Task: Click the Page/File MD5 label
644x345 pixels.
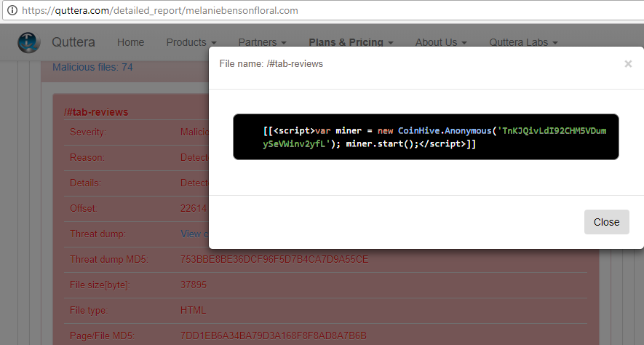Action: [x=102, y=336]
